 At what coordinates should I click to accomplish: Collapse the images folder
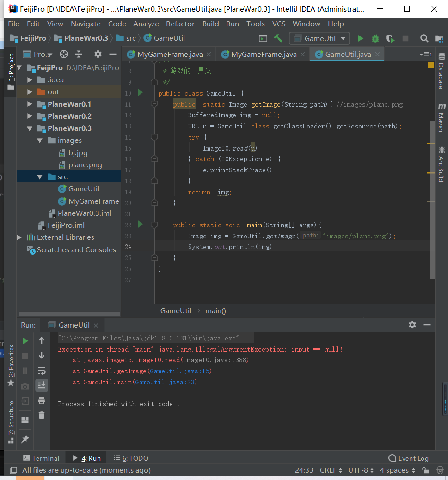[40, 140]
